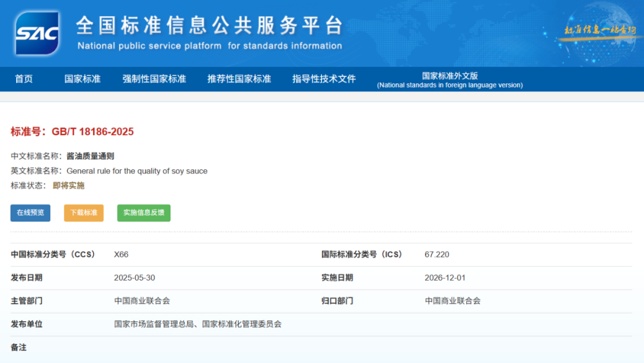The width and height of the screenshot is (644, 363).
Task: Go to the 国家标准 menu
Action: pos(82,79)
